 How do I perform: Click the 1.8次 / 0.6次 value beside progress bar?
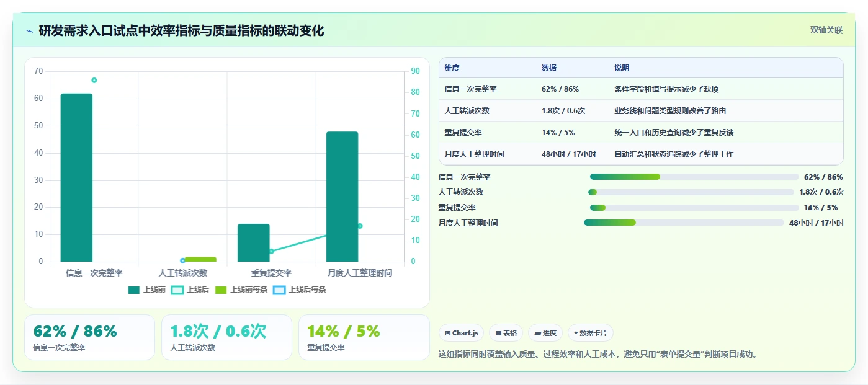point(821,192)
